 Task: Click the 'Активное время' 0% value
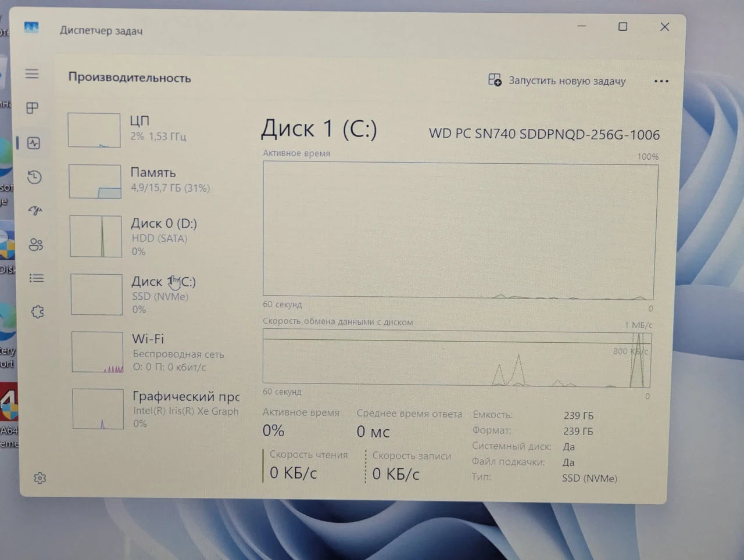click(273, 430)
